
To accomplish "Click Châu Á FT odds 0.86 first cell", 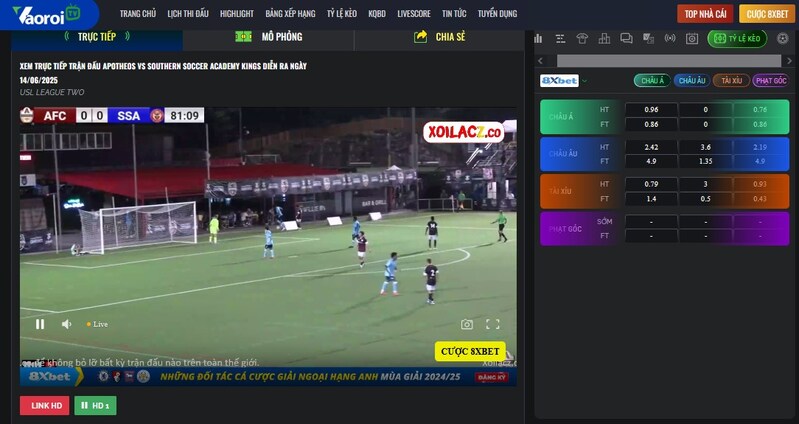I will tap(651, 124).
